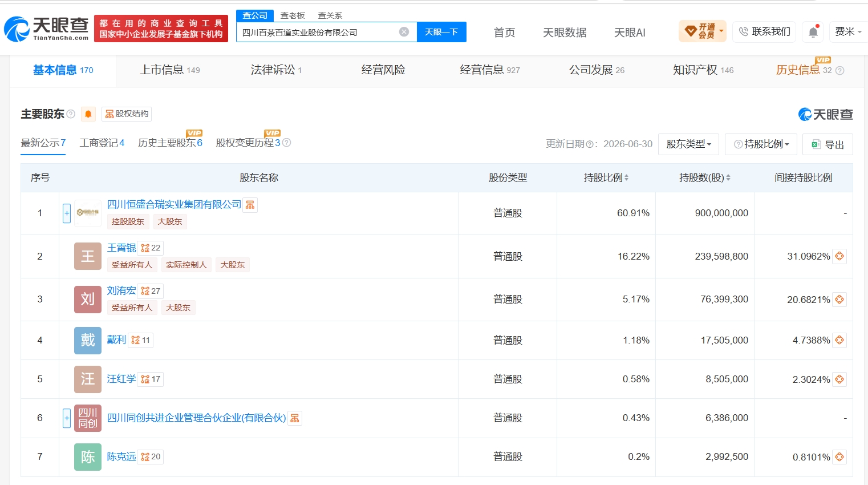
Task: Open the 持股比例 dropdown filter
Action: tap(761, 144)
